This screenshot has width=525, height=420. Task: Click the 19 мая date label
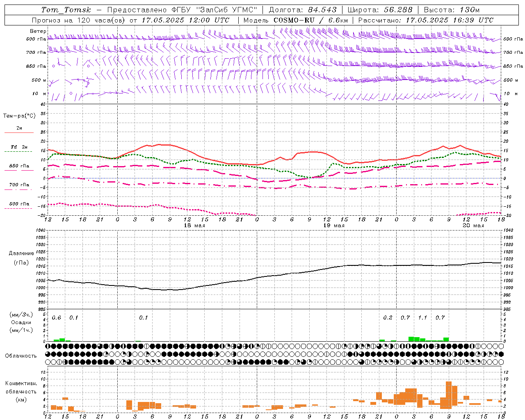pyautogui.click(x=334, y=225)
